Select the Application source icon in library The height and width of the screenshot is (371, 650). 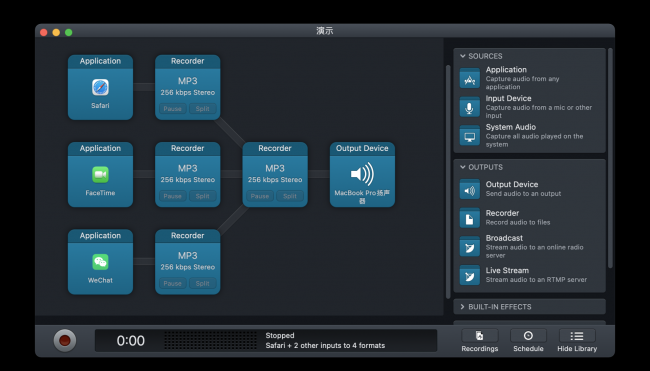[x=470, y=78]
